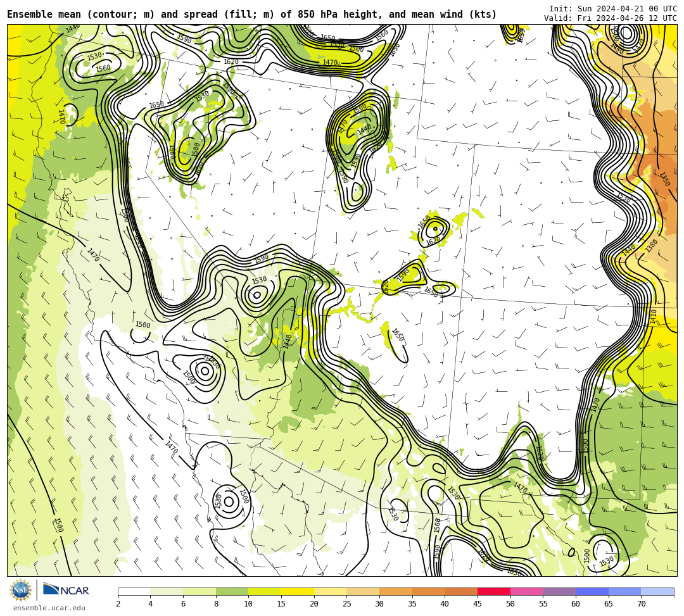Viewport: 684px width, 616px height.
Task: Click the Init: Sun 2024-04-21 00 UTC text
Action: 613,9
